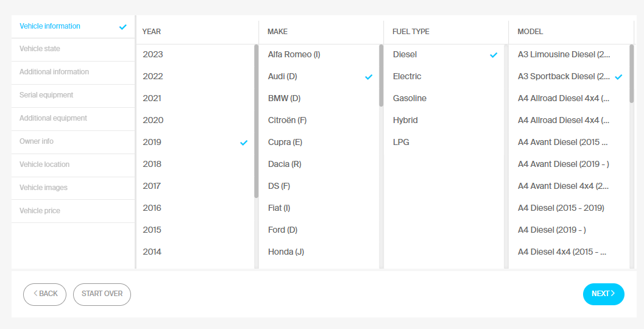Screen dimensions: 644x329
Task: Select year 2014
Action: [x=195, y=252]
